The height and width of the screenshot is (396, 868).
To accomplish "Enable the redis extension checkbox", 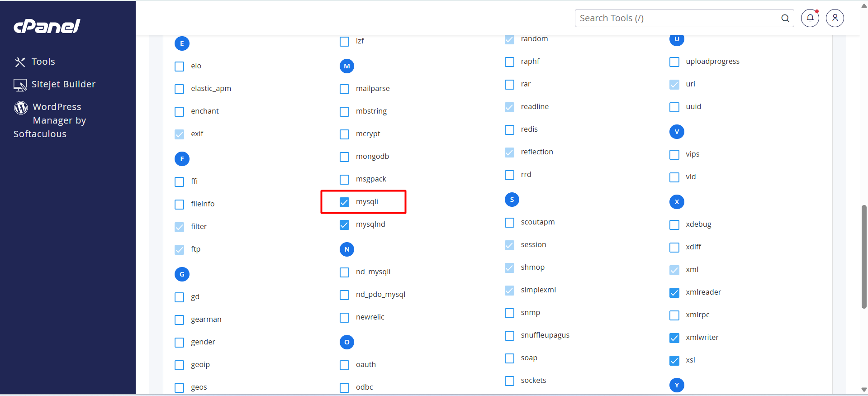I will [x=510, y=129].
